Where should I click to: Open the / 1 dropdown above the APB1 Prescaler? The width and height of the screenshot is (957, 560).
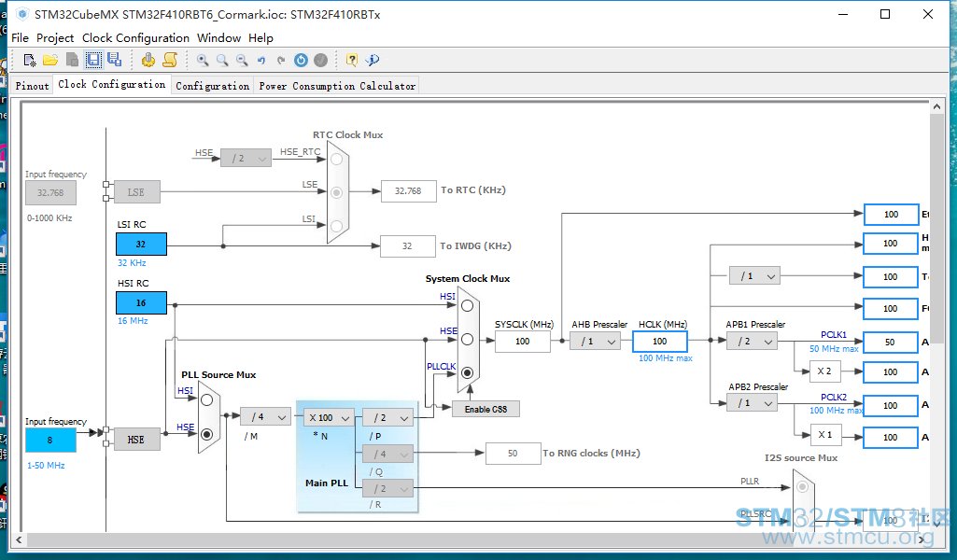click(x=755, y=275)
